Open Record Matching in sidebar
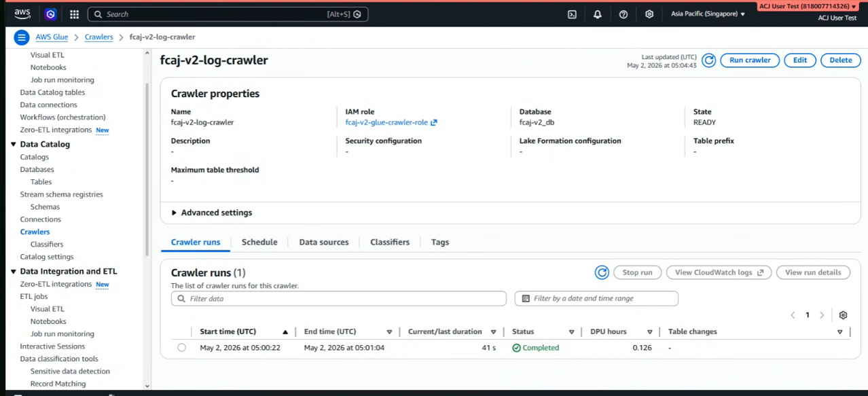The height and width of the screenshot is (396, 868). 58,384
